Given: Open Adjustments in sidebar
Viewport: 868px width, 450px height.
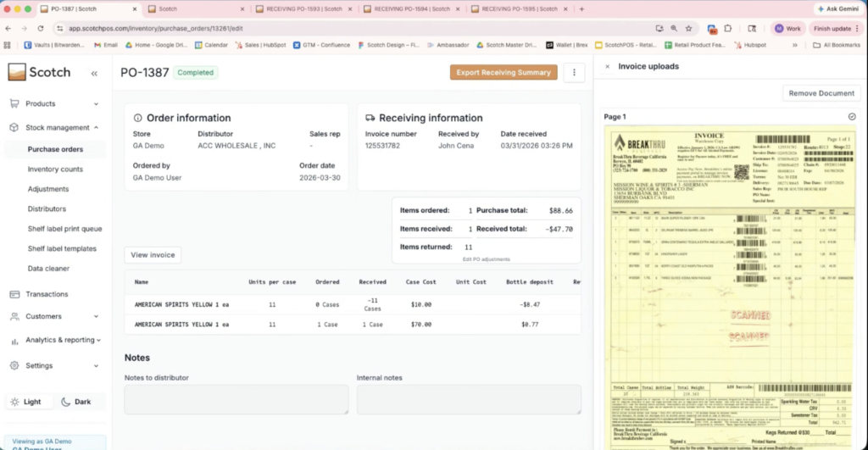Looking at the screenshot, I should tap(48, 189).
